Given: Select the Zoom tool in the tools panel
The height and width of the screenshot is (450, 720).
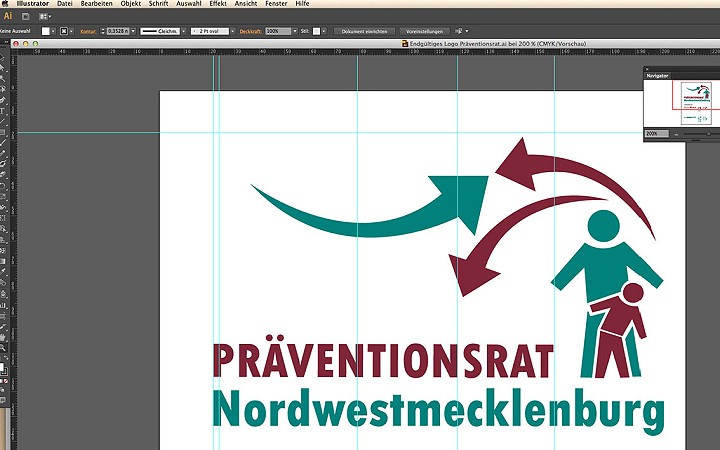Looking at the screenshot, I should click(x=2, y=348).
